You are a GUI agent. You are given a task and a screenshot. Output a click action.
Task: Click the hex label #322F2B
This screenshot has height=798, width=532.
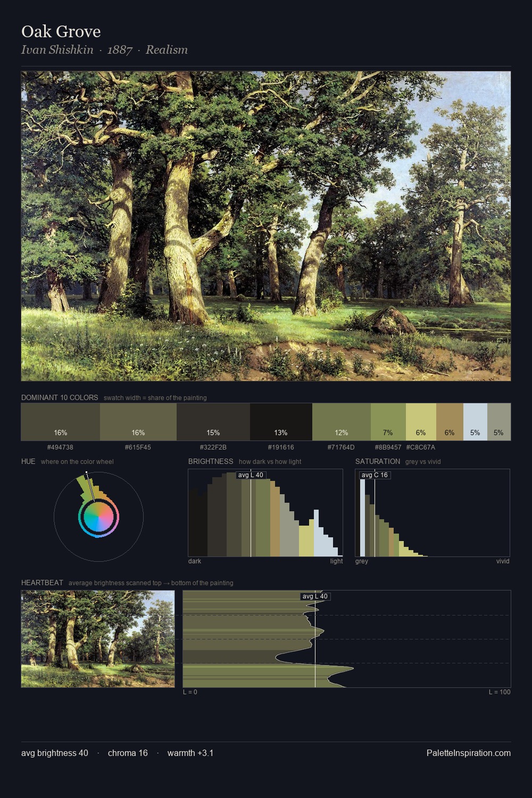[x=213, y=447]
